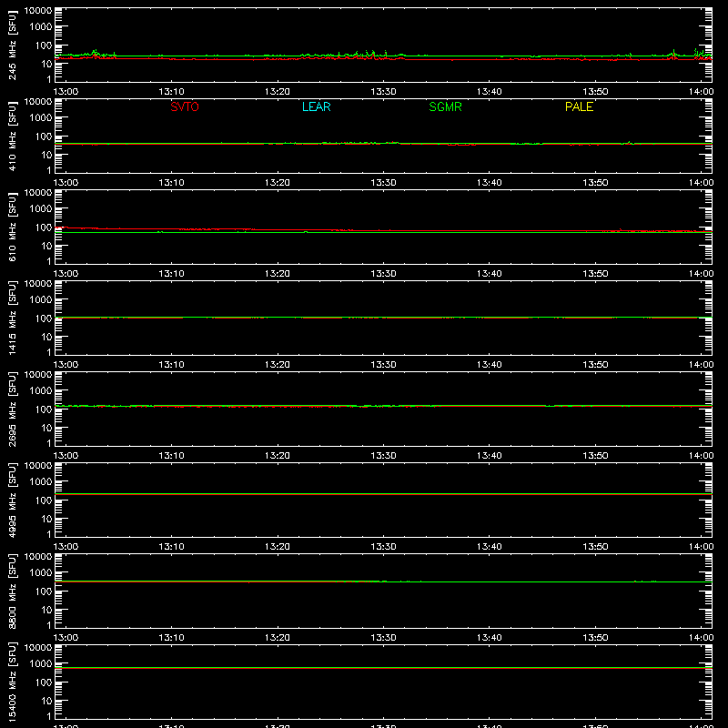Click 13:50 time label under 2695 MHz plot

pos(595,456)
